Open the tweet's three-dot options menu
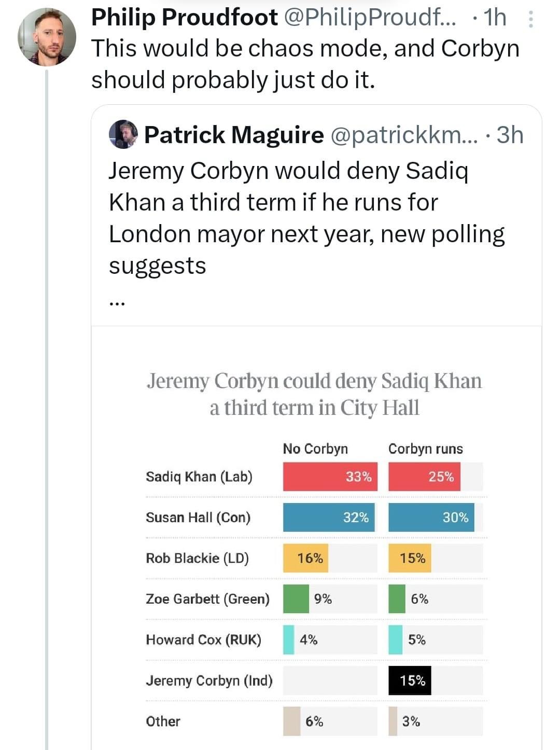Viewport: 560px width, 750px height. coord(530,19)
